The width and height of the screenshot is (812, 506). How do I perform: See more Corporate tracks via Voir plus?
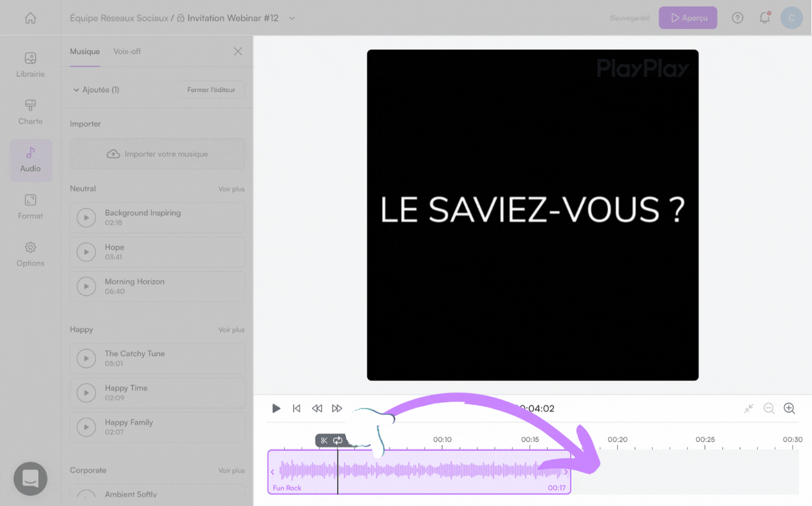[x=231, y=470]
